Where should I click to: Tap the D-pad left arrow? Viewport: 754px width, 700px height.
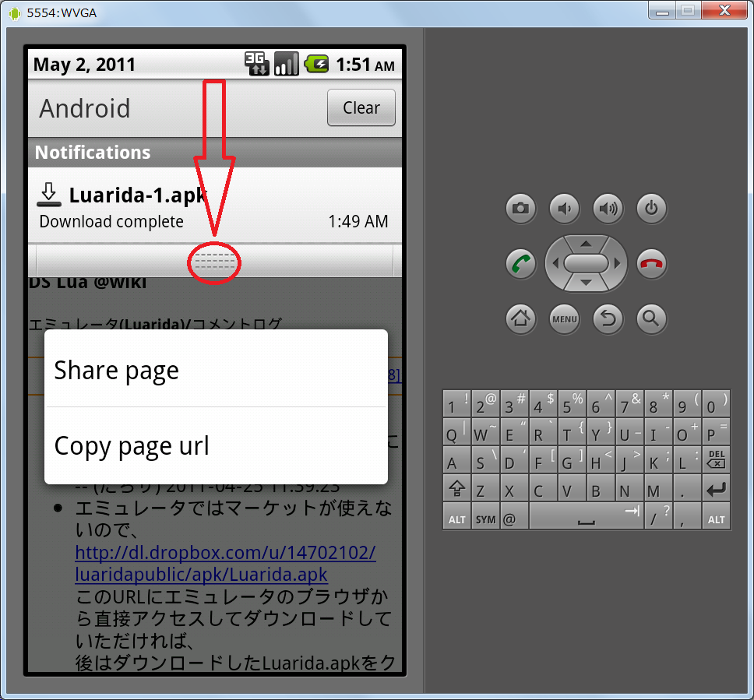[555, 263]
